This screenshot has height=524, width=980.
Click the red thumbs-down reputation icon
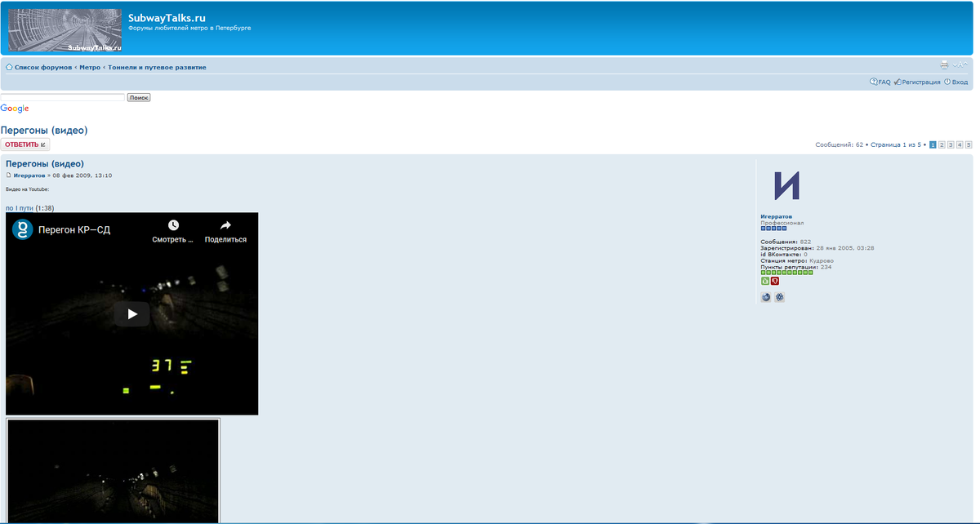coord(775,281)
